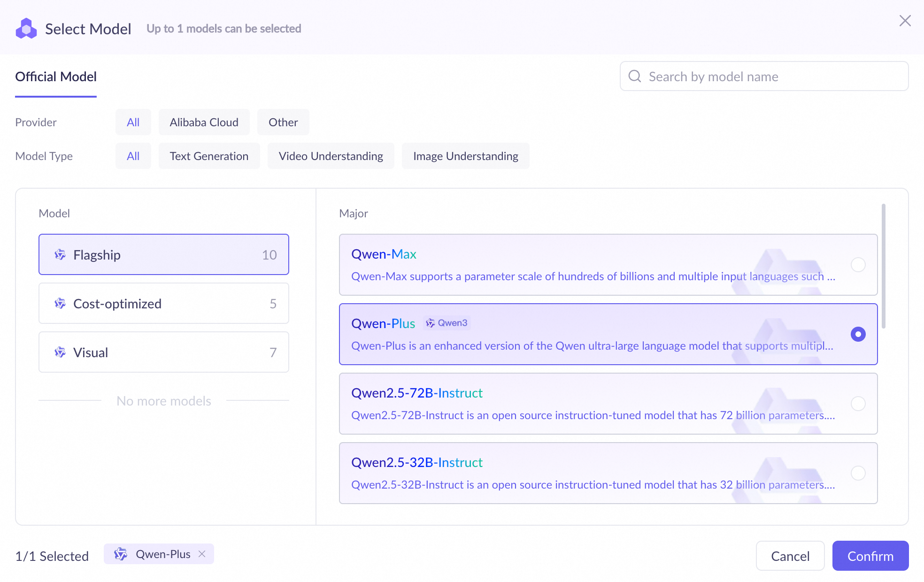Click the Qwen icon in the selected chip
Image resolution: width=924 pixels, height=582 pixels.
[x=121, y=554]
